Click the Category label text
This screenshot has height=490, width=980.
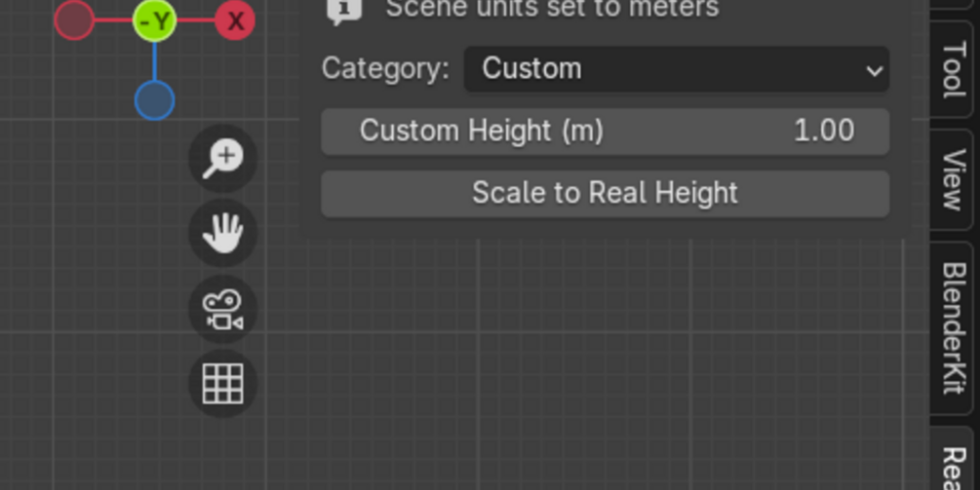(385, 69)
